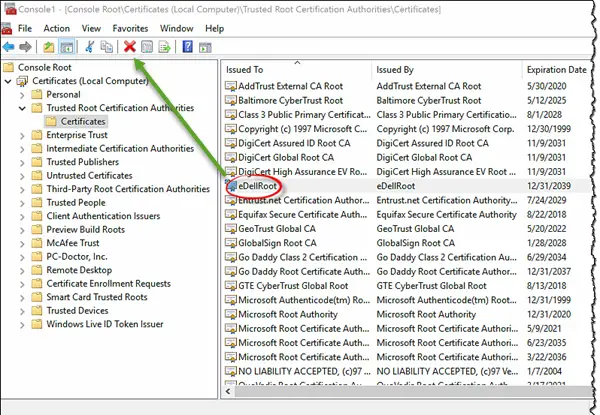Toggle Show/Hide Console Tree icon
The width and height of the screenshot is (600, 415).
[x=67, y=47]
